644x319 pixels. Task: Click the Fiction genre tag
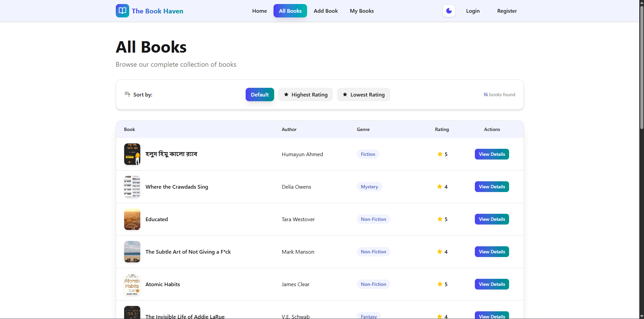click(x=368, y=154)
